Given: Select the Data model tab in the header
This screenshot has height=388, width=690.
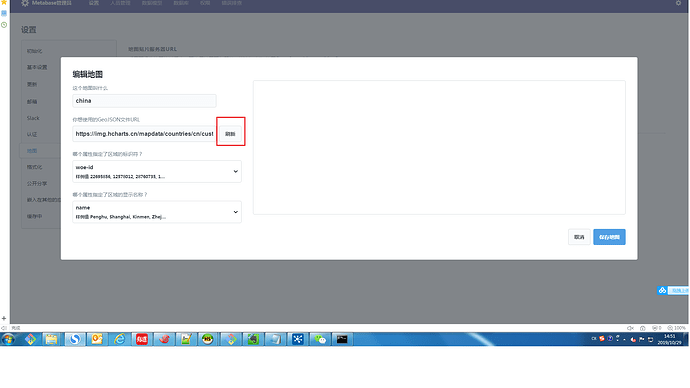Looking at the screenshot, I should [x=152, y=3].
